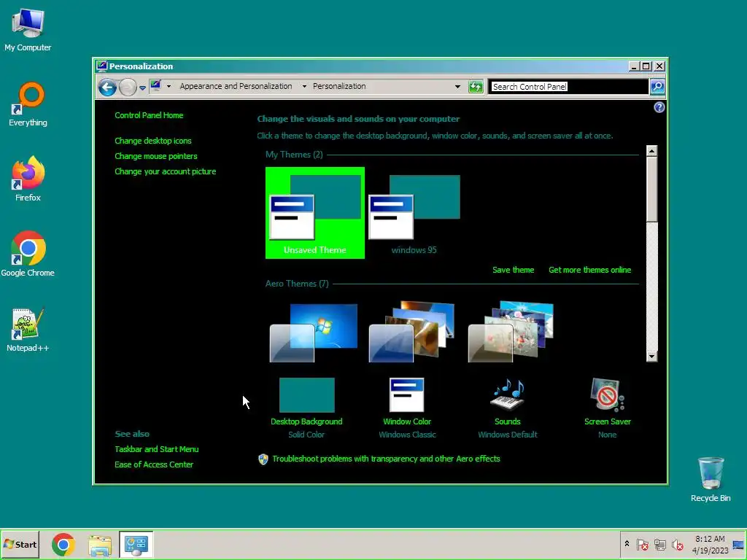747x560 pixels.
Task: Click the Back arrow in Personalization window
Action: coord(107,87)
